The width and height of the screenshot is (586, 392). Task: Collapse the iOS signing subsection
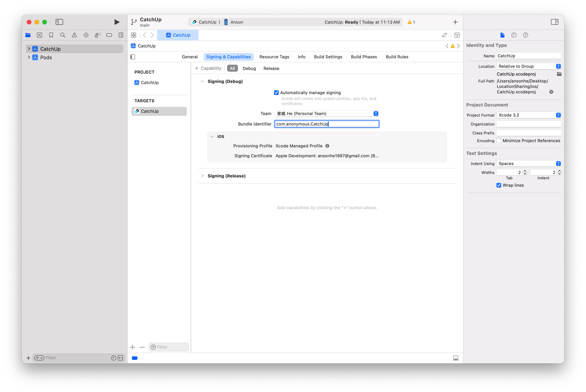[x=212, y=137]
